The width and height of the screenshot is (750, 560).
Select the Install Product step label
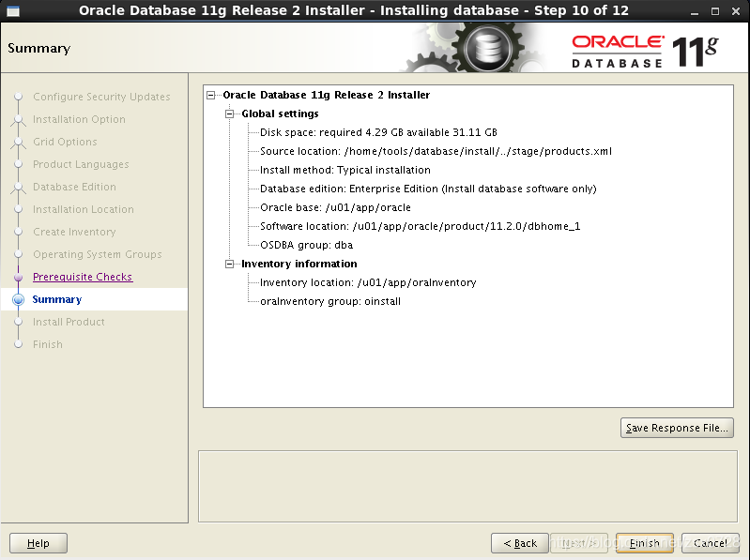point(69,322)
